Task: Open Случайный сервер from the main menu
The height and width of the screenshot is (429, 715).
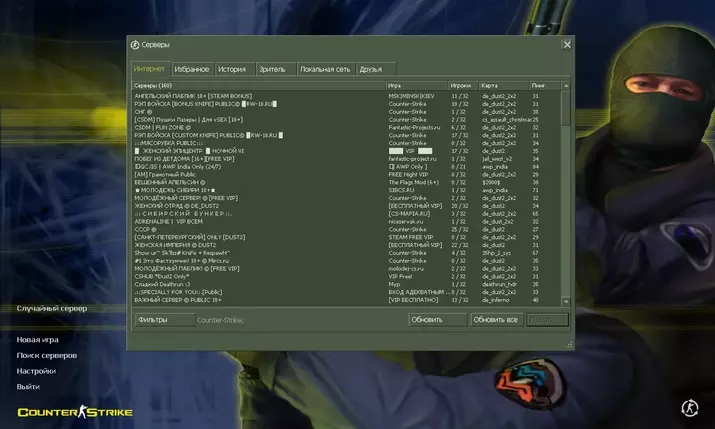Action: [51, 308]
